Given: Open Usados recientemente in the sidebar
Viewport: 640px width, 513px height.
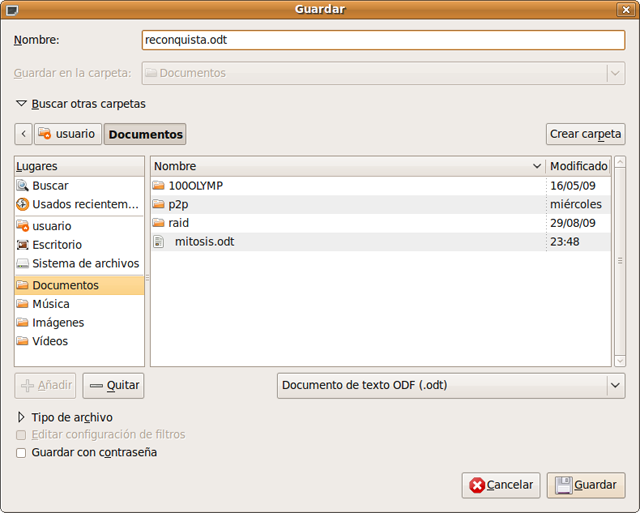Looking at the screenshot, I should tap(84, 204).
